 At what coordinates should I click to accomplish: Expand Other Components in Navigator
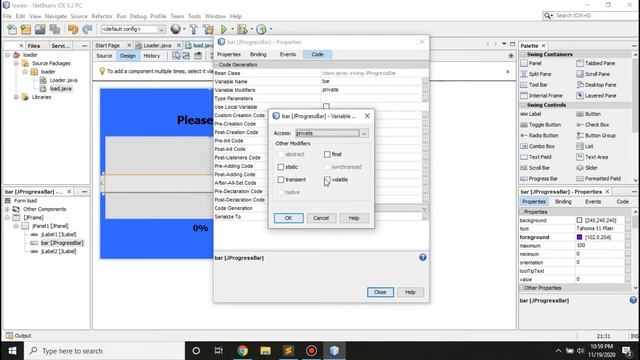tap(7, 209)
